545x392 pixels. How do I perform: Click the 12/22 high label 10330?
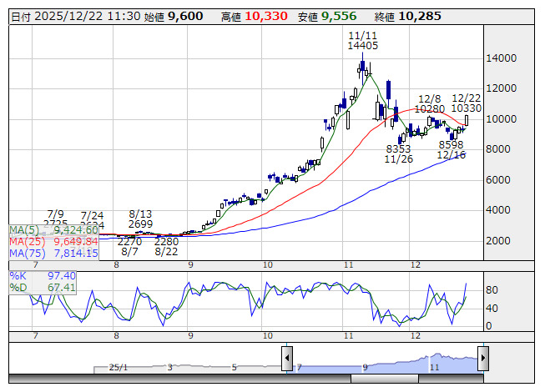(x=466, y=108)
